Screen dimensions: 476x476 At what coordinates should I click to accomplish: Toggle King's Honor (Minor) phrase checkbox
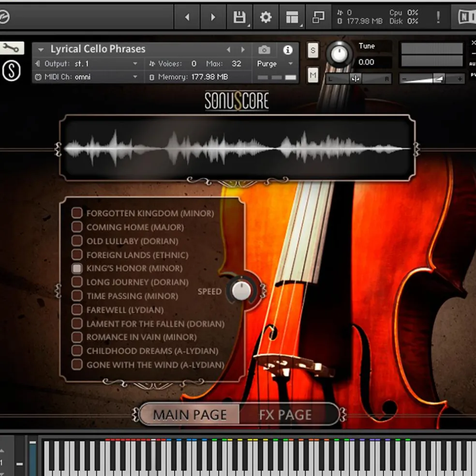(77, 268)
